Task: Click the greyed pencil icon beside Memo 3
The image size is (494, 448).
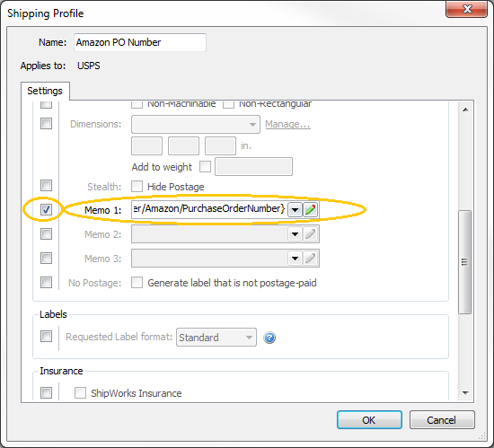Action: [x=311, y=259]
